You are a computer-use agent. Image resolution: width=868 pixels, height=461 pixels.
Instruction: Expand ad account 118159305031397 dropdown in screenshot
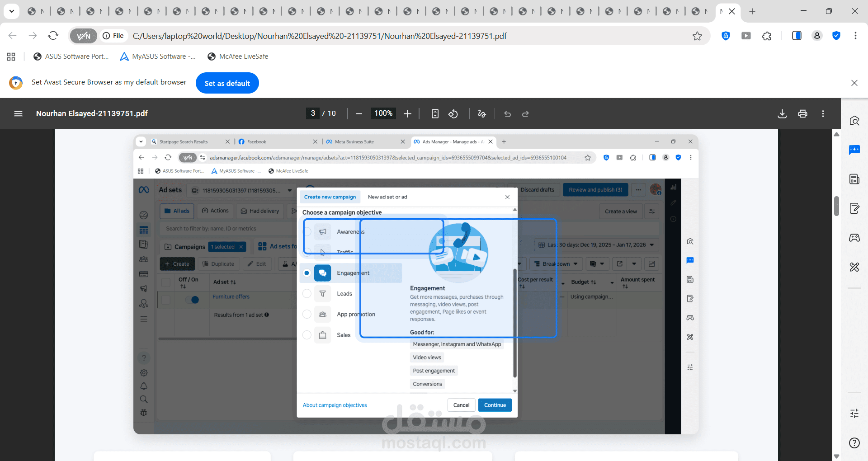point(242,190)
